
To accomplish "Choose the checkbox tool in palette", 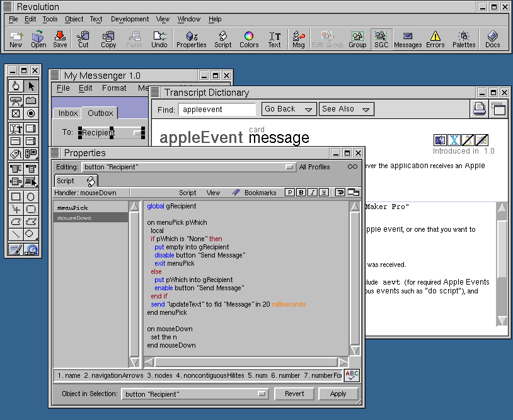I will (x=16, y=113).
